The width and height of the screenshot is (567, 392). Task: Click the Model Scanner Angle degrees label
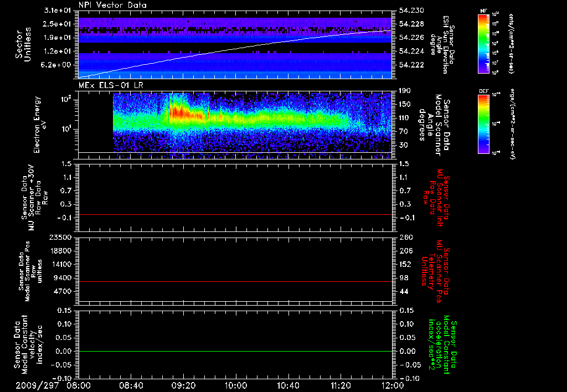pos(434,125)
